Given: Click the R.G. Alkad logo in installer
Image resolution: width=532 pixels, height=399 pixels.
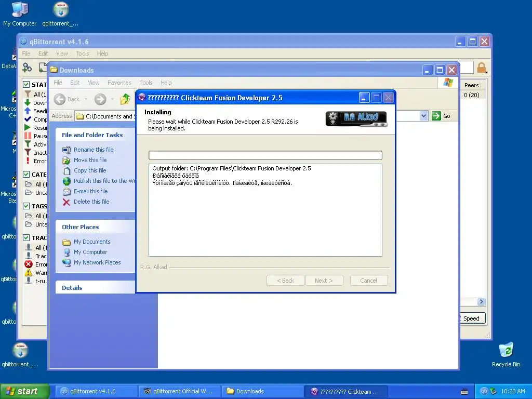Looking at the screenshot, I should pos(356,119).
